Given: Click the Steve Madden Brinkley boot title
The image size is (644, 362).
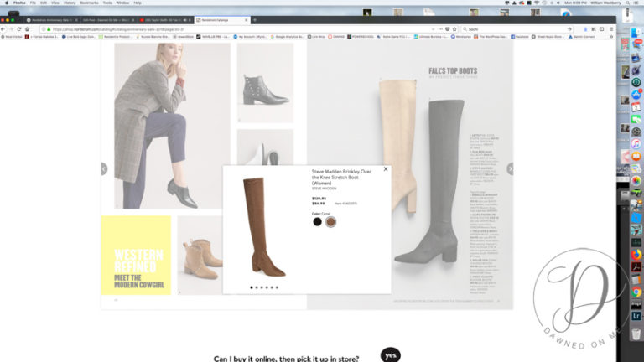Looking at the screenshot, I should pos(341,178).
